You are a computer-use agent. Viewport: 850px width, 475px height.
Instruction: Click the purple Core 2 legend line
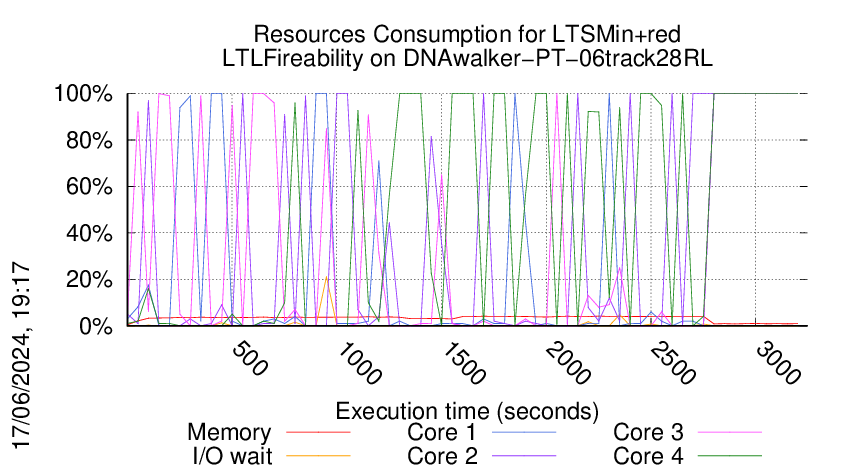coord(524,456)
